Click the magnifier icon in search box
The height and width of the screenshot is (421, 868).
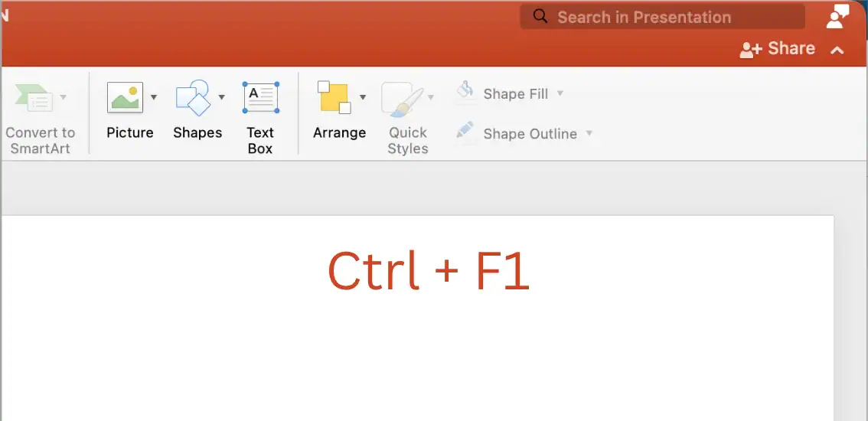pyautogui.click(x=540, y=16)
